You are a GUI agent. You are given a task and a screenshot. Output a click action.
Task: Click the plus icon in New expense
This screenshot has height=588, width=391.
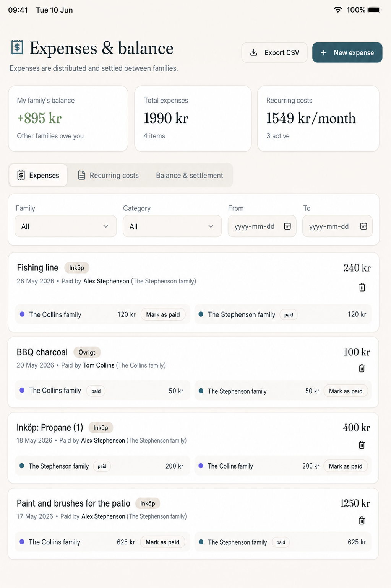point(323,52)
